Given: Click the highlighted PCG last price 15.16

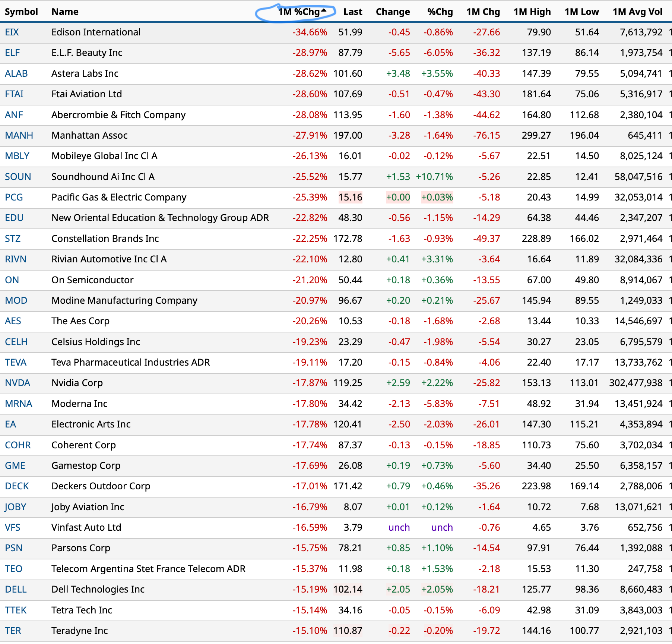Looking at the screenshot, I should tap(350, 198).
